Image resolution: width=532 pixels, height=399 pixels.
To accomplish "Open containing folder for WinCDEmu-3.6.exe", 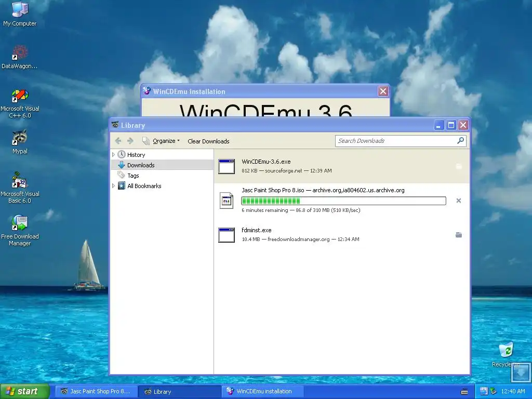I will click(x=459, y=166).
